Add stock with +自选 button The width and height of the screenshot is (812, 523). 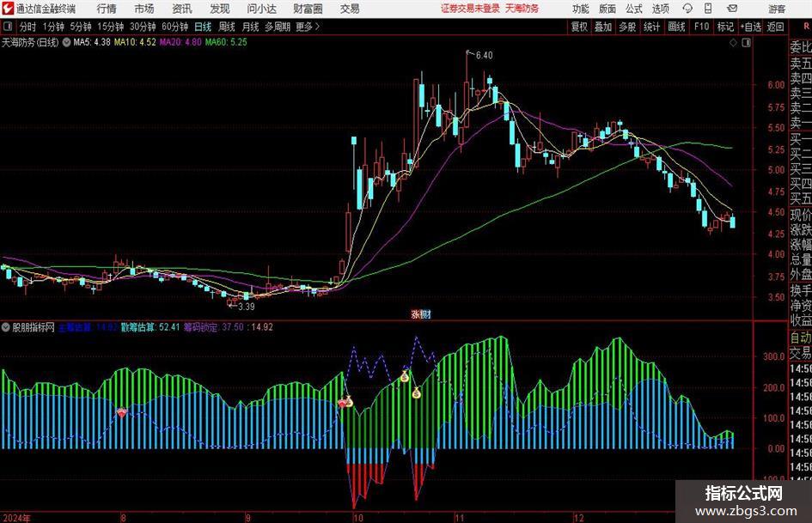(x=751, y=27)
